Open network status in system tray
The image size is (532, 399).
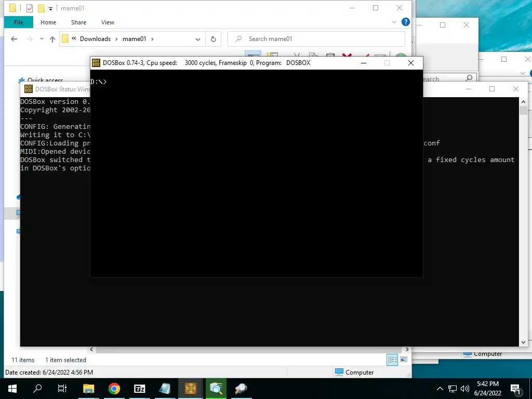(453, 389)
